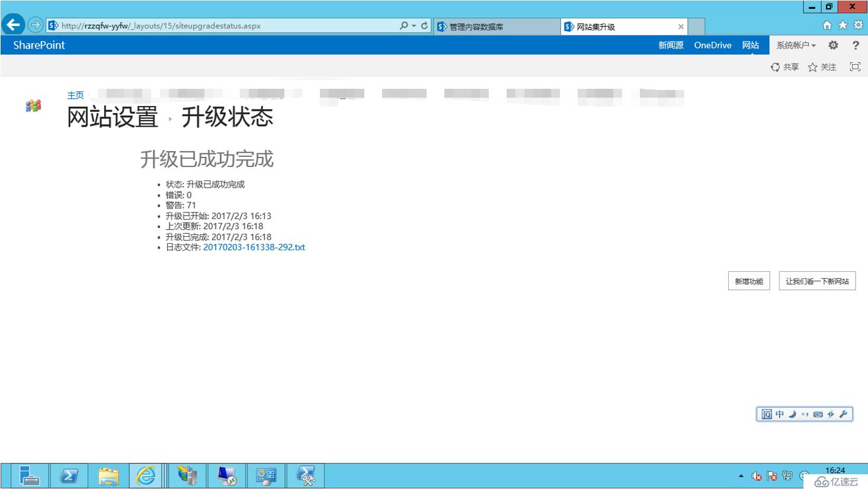Open Control Panel taskbar icon
Viewport: 868px width, 489px height.
(x=266, y=476)
